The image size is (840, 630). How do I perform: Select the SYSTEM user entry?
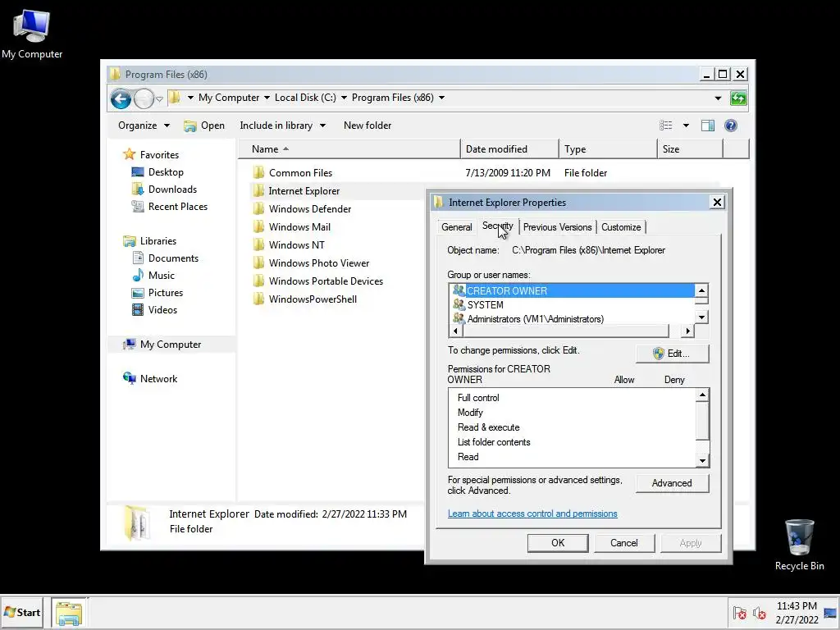tap(572, 305)
